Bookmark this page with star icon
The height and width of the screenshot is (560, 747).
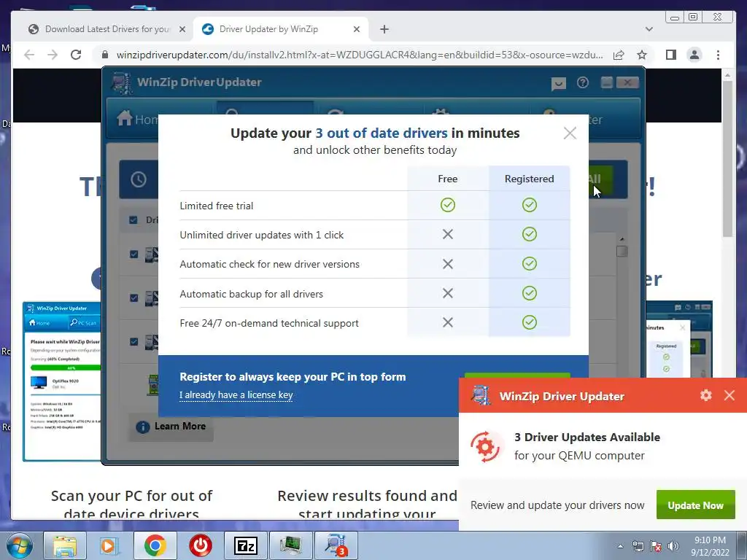pyautogui.click(x=642, y=55)
